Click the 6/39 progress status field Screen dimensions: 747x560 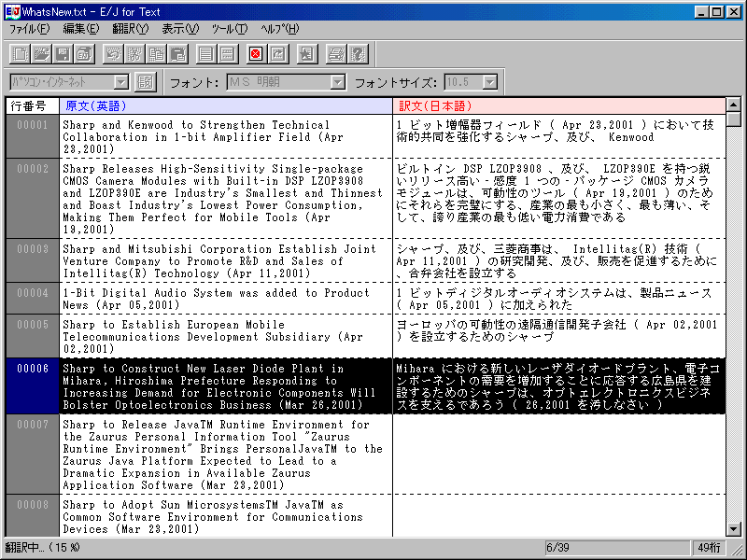617,548
